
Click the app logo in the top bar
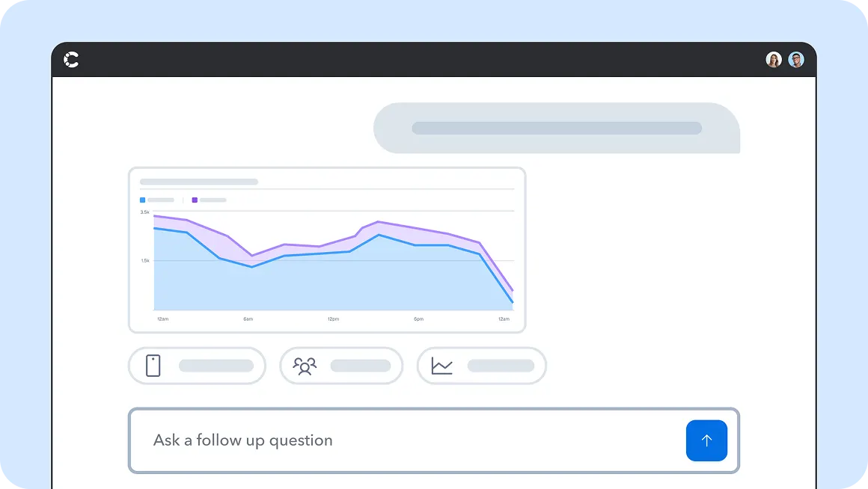pos(72,60)
